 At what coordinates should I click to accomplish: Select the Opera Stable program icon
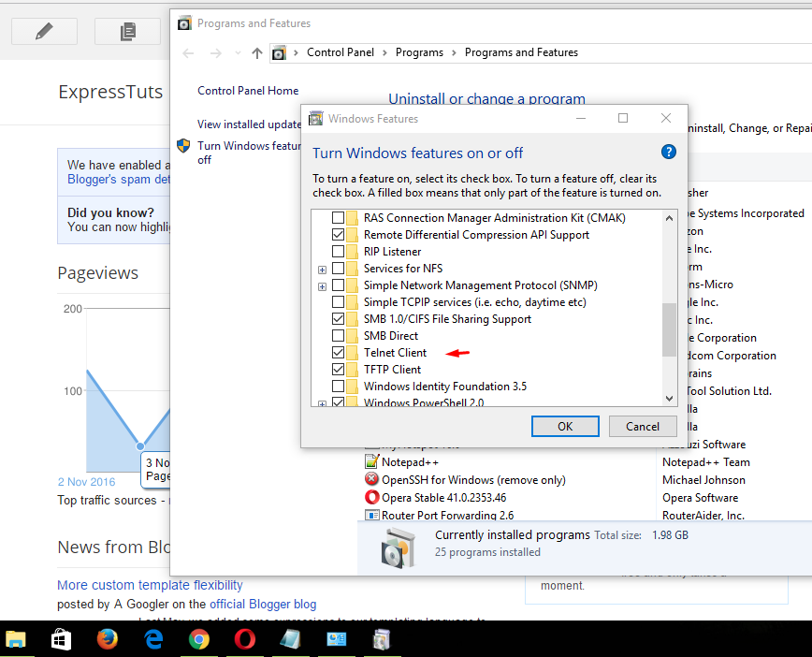click(370, 497)
